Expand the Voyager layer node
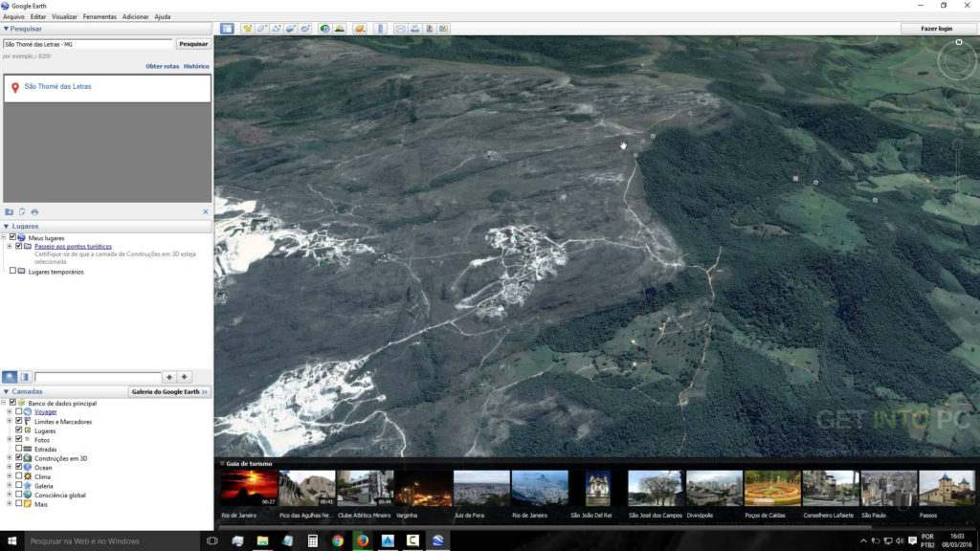The image size is (980, 551). (x=10, y=411)
